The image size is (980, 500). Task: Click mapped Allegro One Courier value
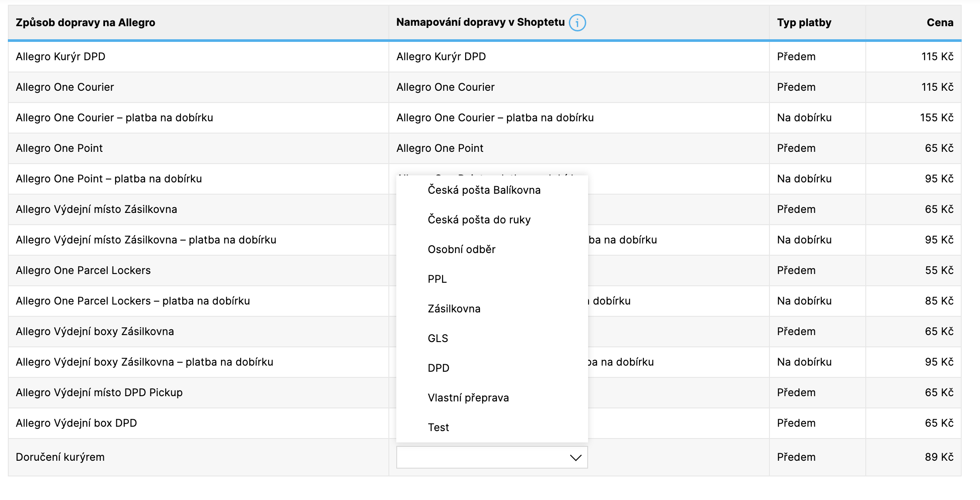(x=445, y=87)
